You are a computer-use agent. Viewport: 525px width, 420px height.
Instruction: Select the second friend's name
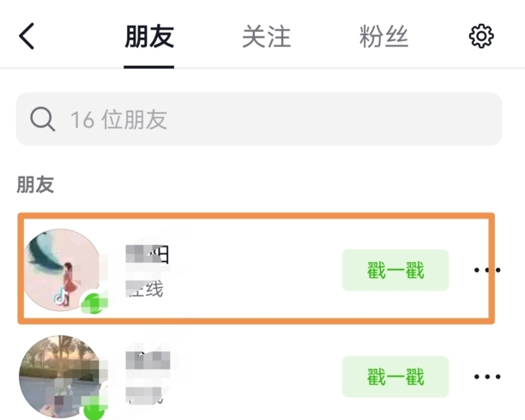148,361
